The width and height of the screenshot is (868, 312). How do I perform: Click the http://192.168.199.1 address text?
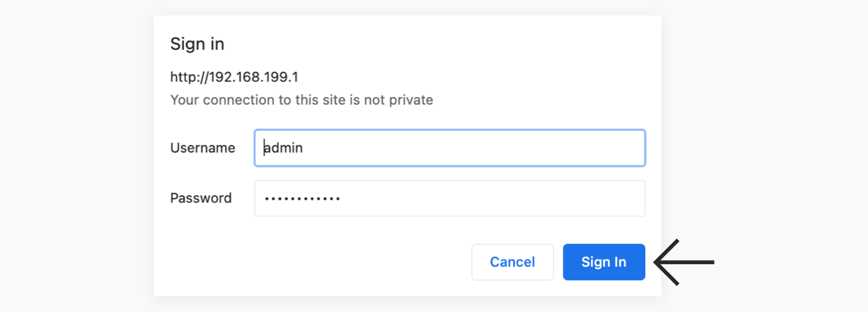234,77
